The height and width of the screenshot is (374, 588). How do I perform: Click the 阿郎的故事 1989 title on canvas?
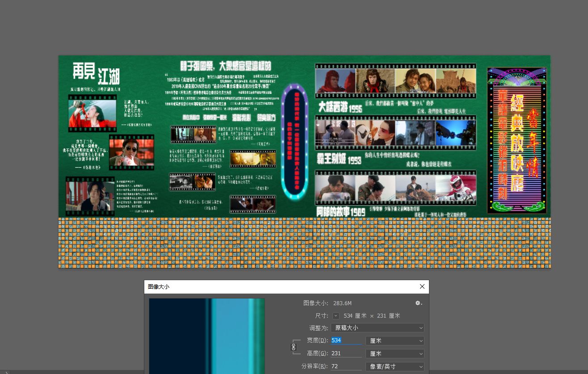pos(341,212)
